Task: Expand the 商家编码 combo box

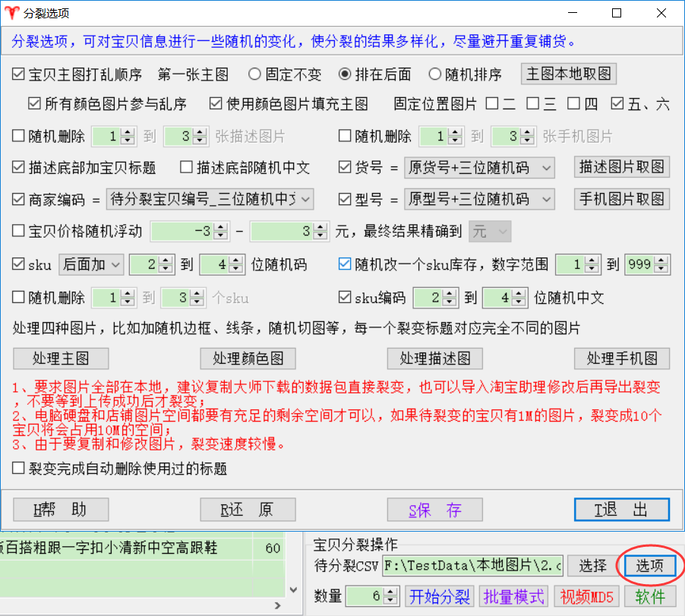Action: click(305, 200)
